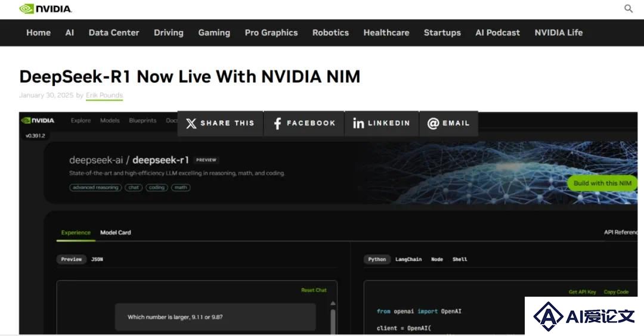Open the API Reference tab
644x336 pixels.
[621, 232]
